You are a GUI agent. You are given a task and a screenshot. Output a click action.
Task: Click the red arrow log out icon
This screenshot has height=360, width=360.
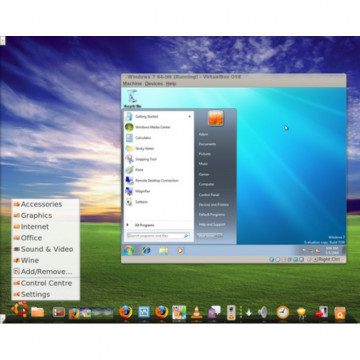(x=322, y=312)
